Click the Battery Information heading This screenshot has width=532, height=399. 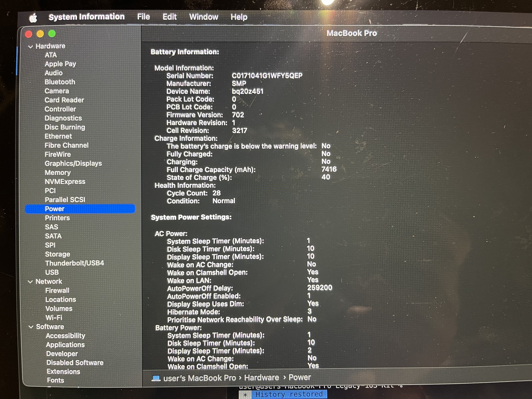(x=185, y=52)
